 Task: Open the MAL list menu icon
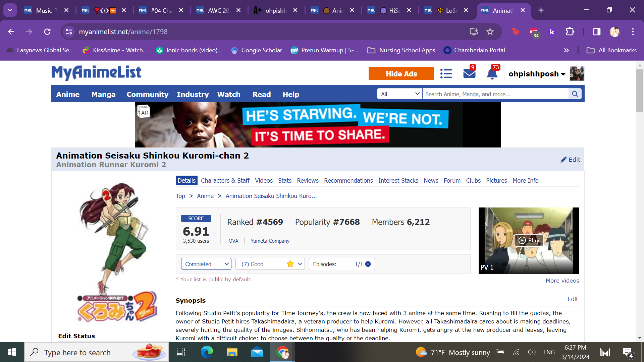pos(446,73)
